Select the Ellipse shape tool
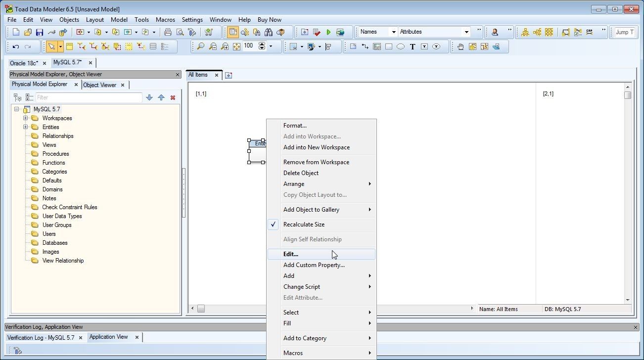 point(401,46)
